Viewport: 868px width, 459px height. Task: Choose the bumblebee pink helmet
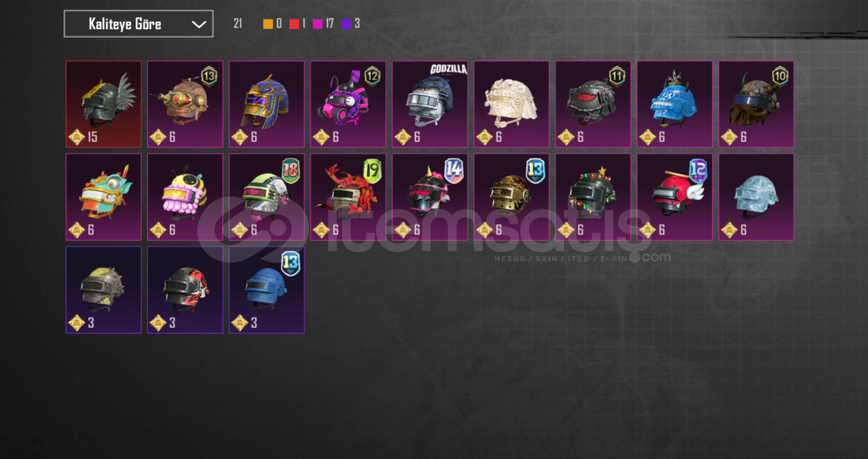[x=185, y=197]
